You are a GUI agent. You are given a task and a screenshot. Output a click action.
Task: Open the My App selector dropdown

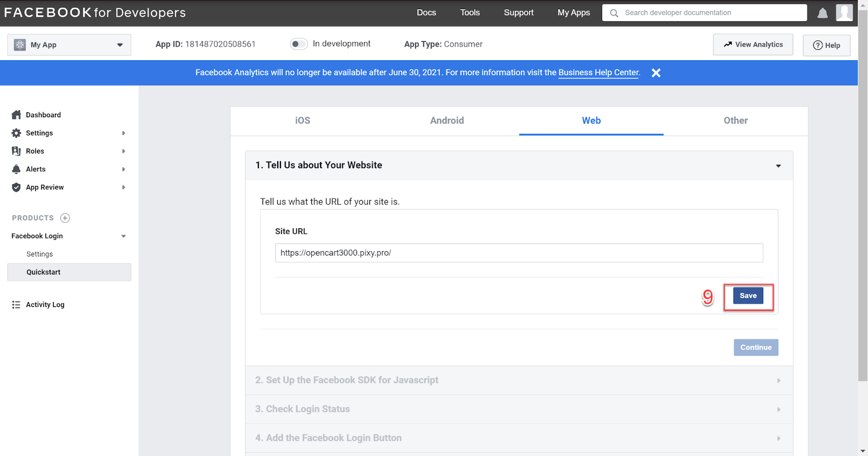[x=69, y=45]
